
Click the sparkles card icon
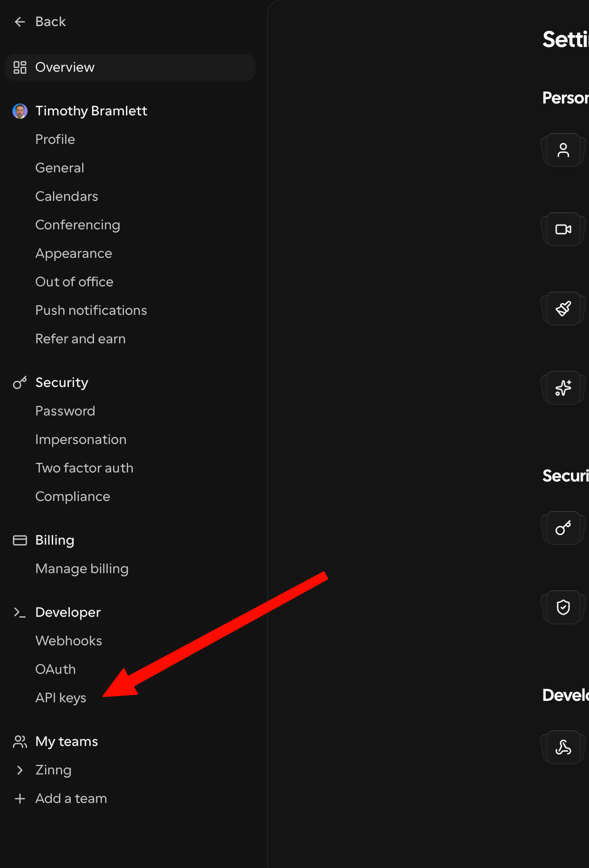[x=563, y=388]
